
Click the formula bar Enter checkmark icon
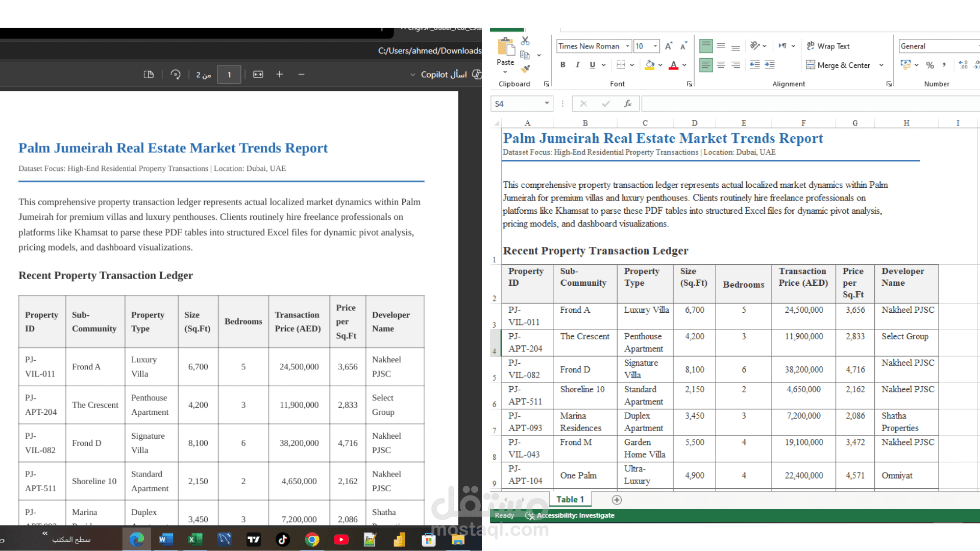pyautogui.click(x=606, y=104)
